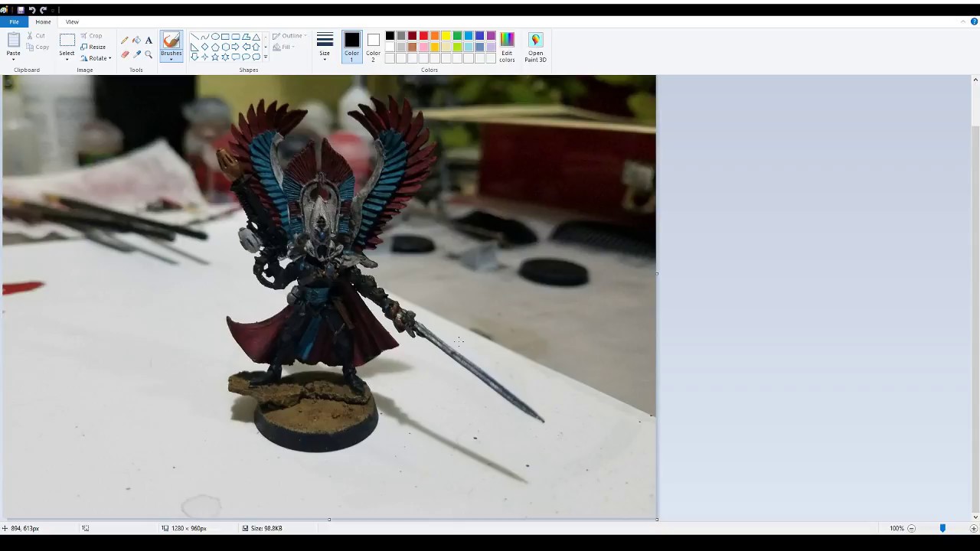Open Customize Quick Access Toolbar dropdown
The width and height of the screenshot is (980, 551).
click(x=51, y=10)
